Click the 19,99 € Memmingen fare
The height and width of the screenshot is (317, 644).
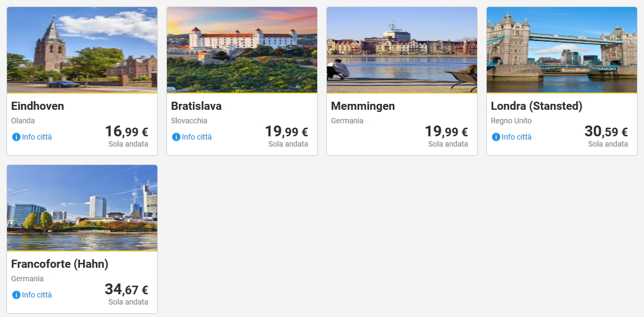(446, 131)
